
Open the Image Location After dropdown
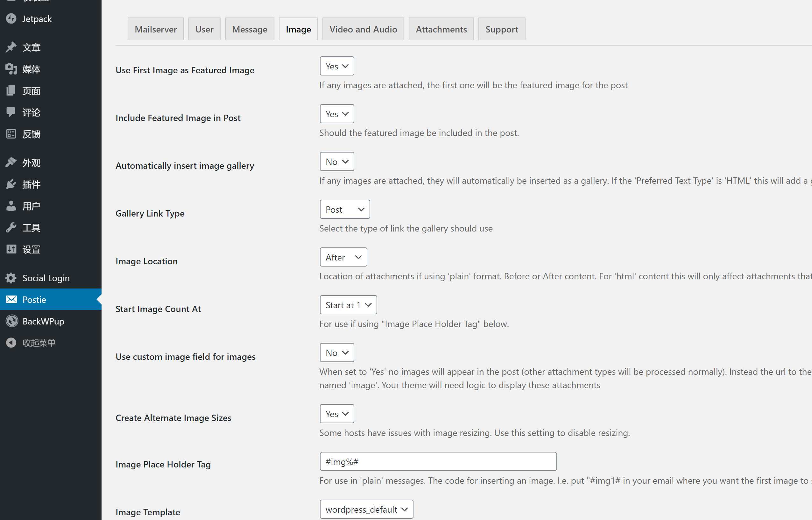[343, 257]
